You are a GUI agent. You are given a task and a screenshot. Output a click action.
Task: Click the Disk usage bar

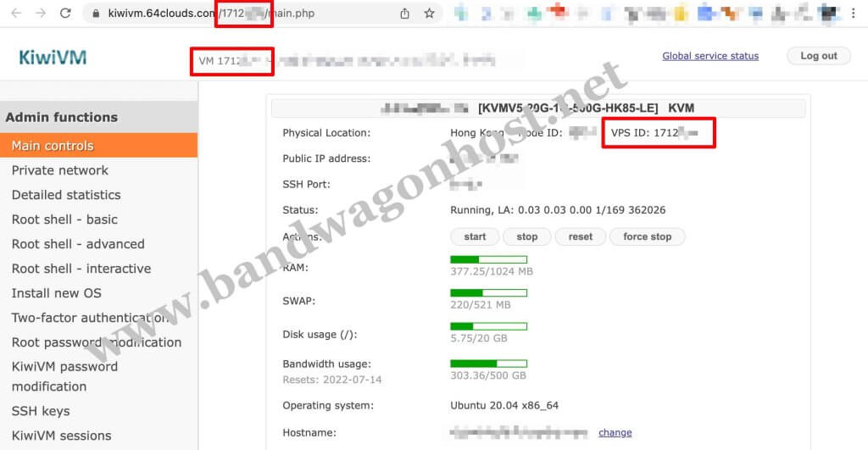click(489, 326)
